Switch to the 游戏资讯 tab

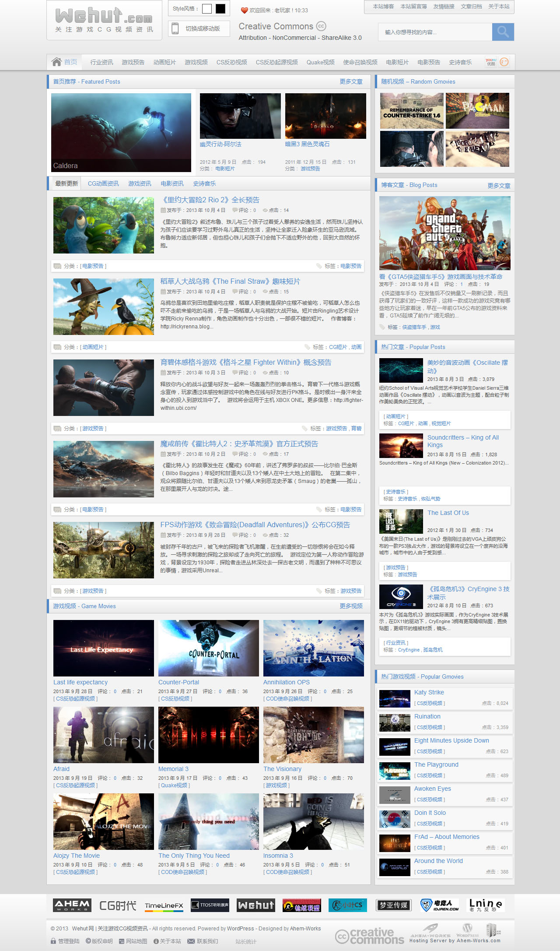click(x=140, y=183)
